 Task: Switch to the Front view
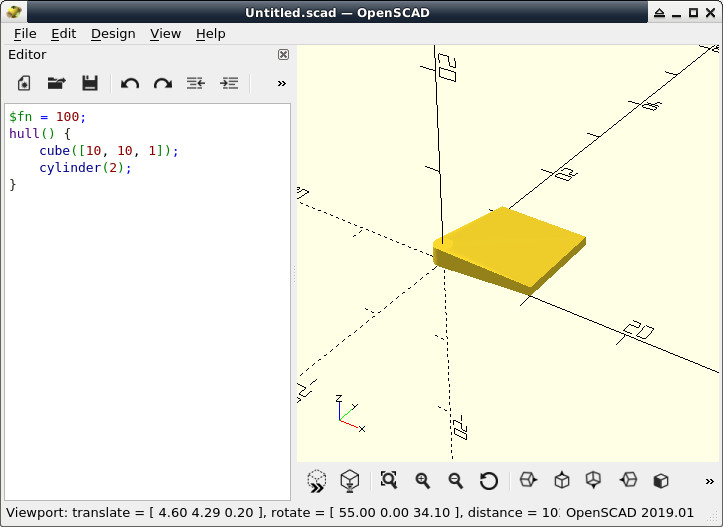click(x=661, y=481)
